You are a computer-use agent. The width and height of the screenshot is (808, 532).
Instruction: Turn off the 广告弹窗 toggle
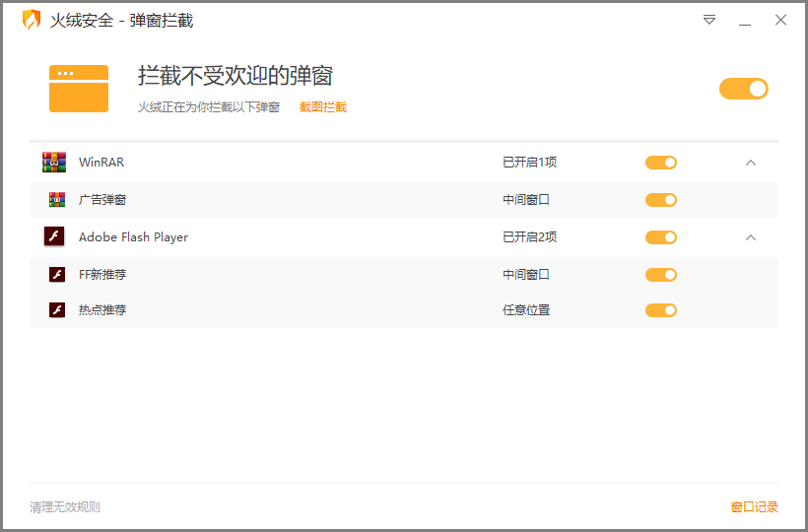tap(661, 200)
